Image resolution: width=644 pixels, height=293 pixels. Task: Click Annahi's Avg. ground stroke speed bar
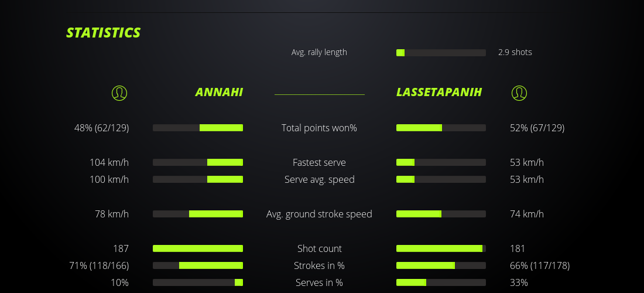click(x=198, y=214)
